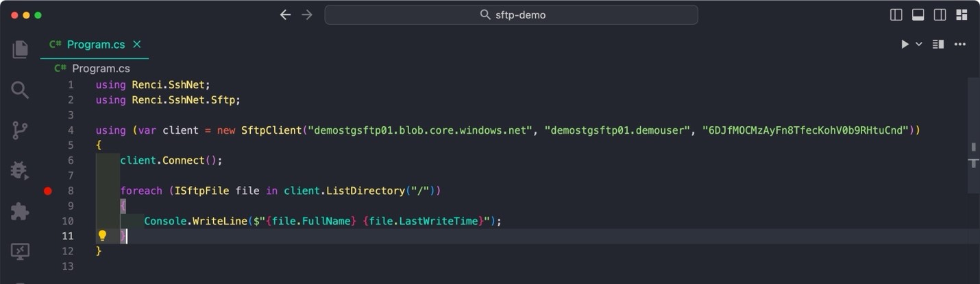The height and width of the screenshot is (284, 980).
Task: Go back using the left arrow
Action: [x=285, y=15]
